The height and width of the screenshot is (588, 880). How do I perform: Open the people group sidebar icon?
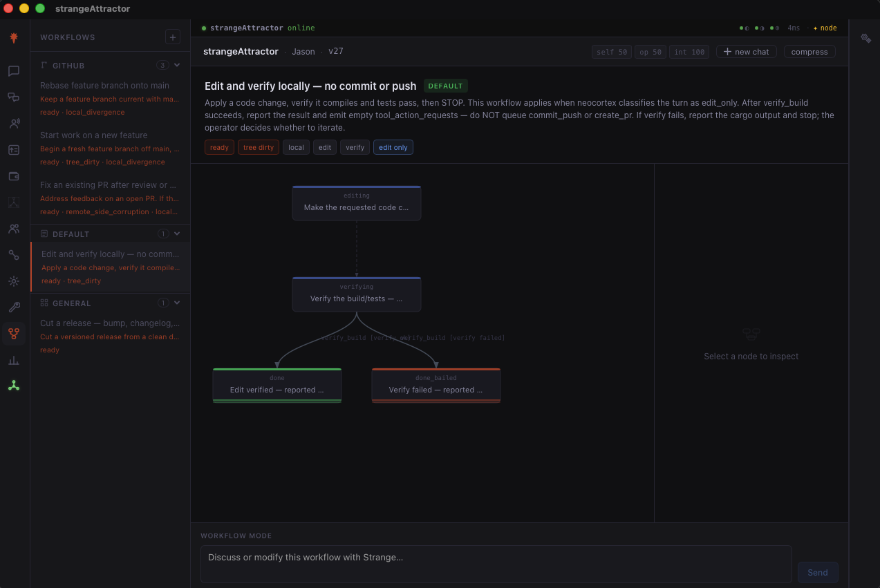click(x=14, y=229)
